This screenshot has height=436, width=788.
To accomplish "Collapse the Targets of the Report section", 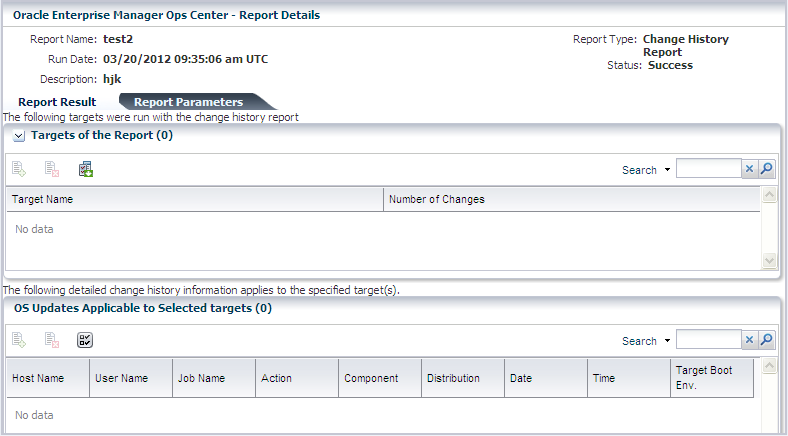I will click(x=19, y=136).
